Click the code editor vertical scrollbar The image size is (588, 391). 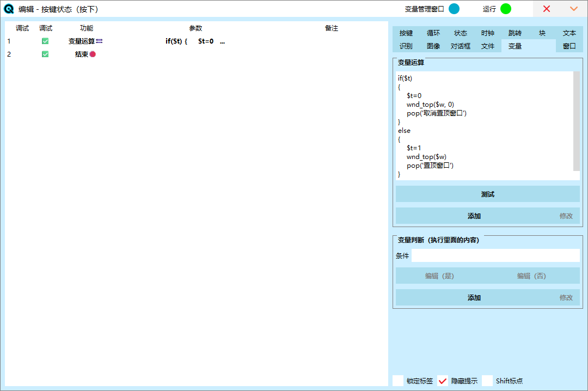577,121
